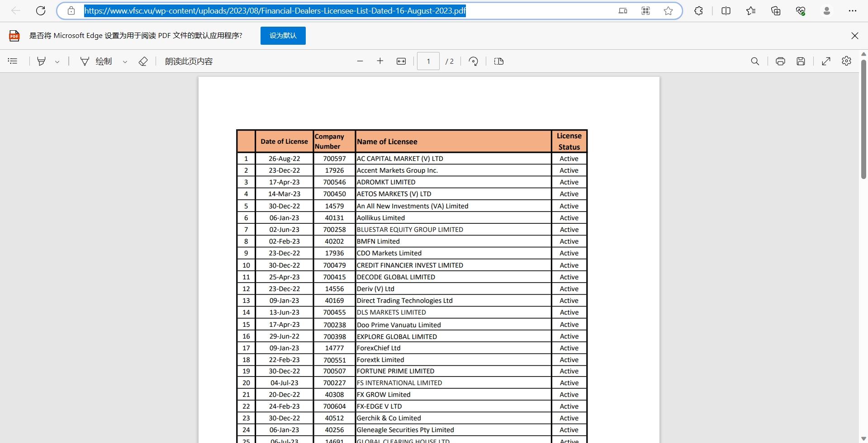
Task: Click 'Gerchik & Co Limited' entry
Action: click(x=389, y=418)
